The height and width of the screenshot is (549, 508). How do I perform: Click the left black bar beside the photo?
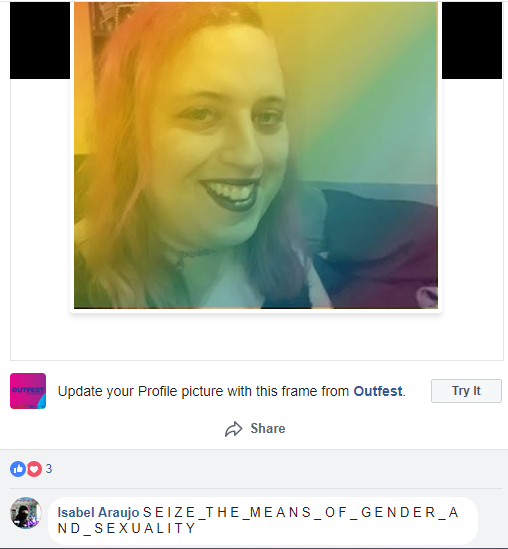point(40,40)
